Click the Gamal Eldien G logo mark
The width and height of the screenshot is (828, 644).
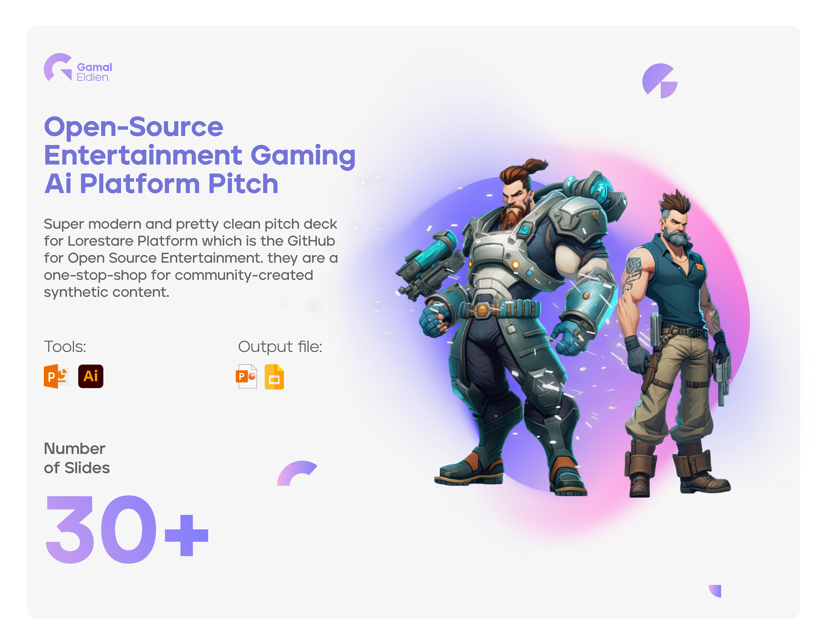(58, 67)
